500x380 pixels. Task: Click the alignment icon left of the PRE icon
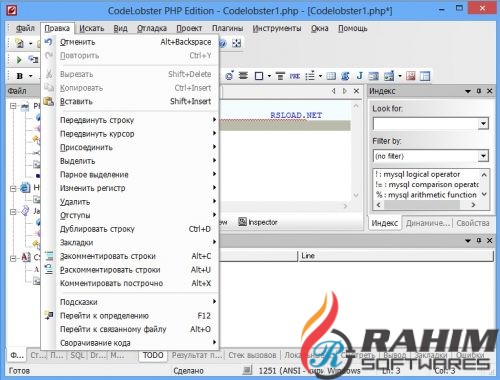point(280,76)
